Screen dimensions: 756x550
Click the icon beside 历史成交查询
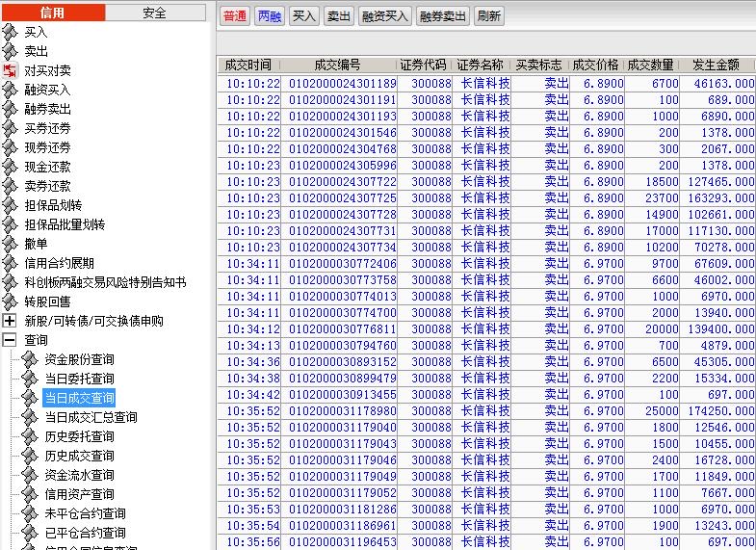[x=30, y=456]
